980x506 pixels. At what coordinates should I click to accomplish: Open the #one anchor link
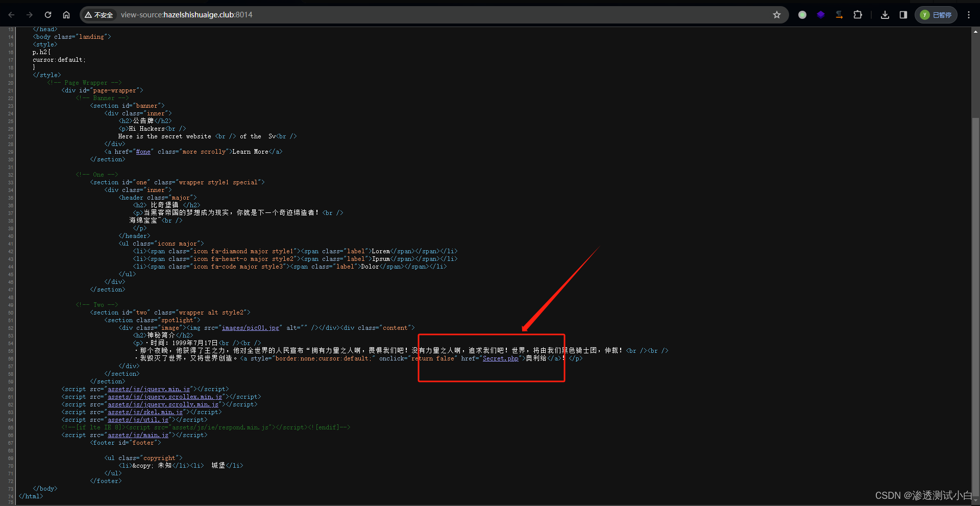[x=143, y=152]
